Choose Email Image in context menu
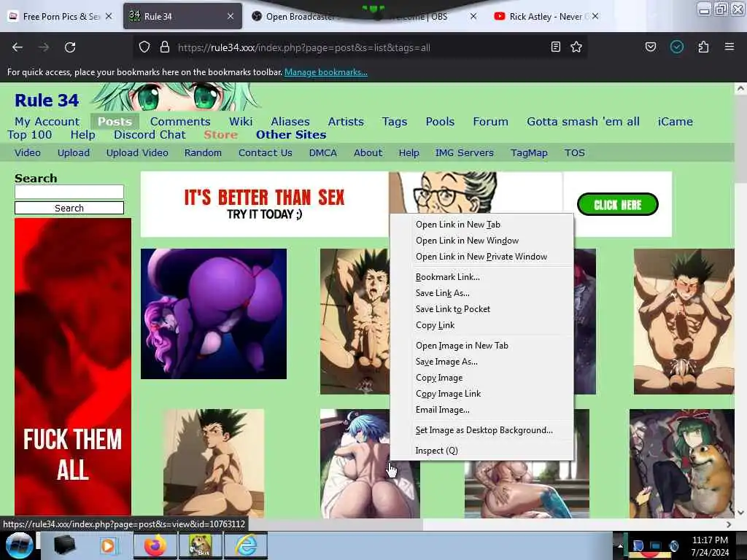747x560 pixels. (x=481, y=410)
